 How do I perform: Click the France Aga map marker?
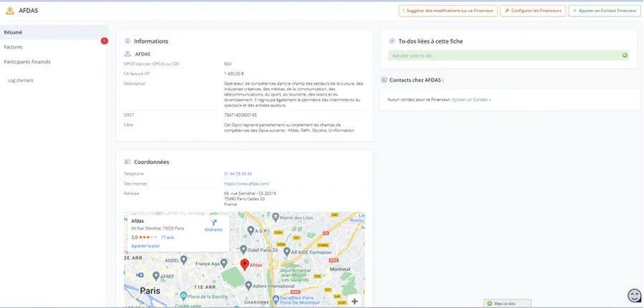click(224, 263)
